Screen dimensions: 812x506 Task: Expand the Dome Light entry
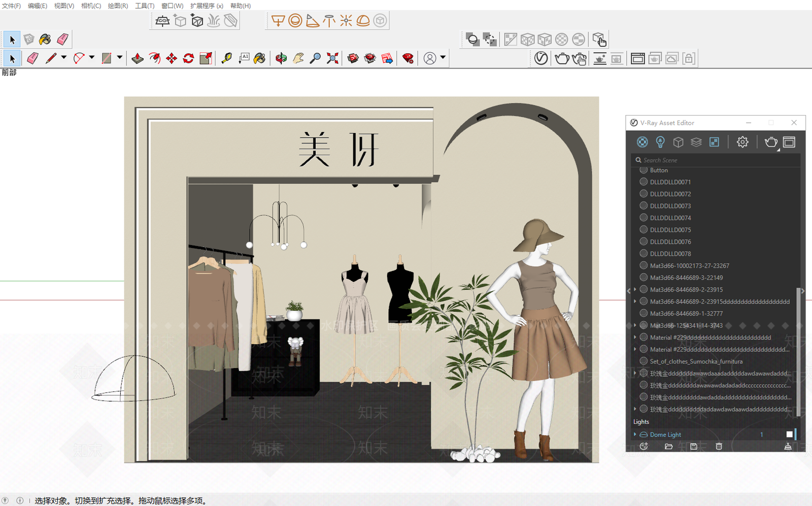(x=635, y=435)
